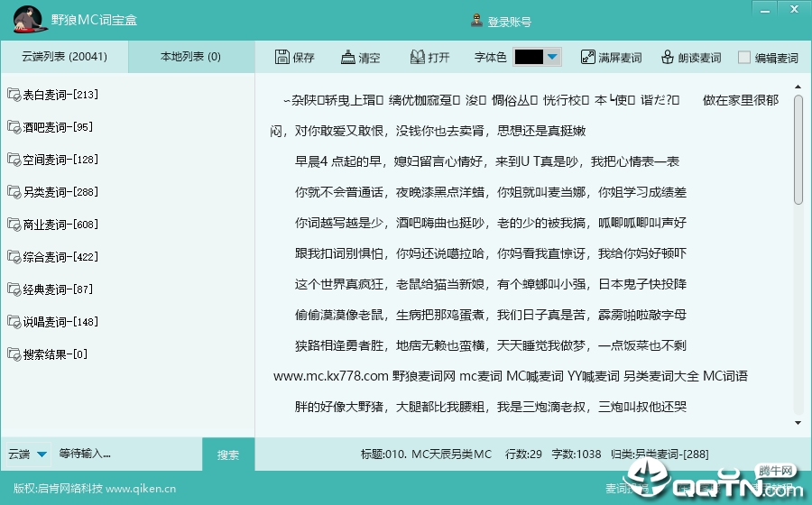Switch to the 云端列表 (20041) tab
The width and height of the screenshot is (812, 505).
click(x=64, y=57)
